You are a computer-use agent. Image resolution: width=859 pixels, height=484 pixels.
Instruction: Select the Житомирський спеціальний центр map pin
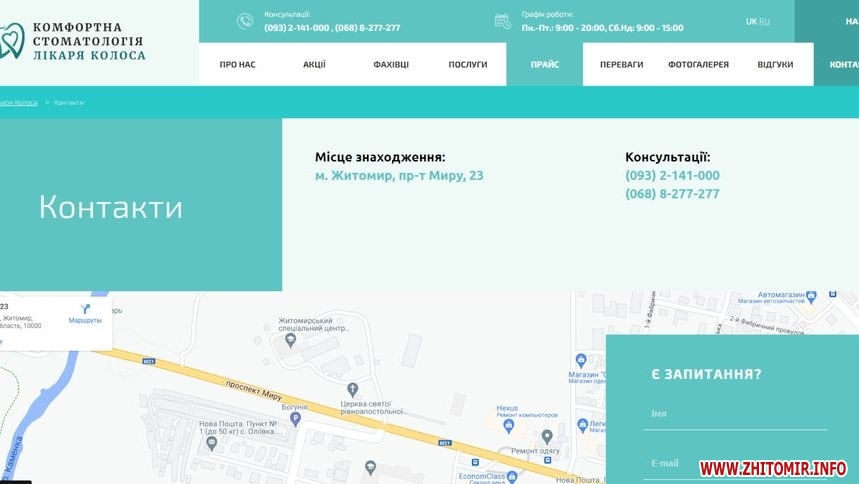[x=291, y=340]
